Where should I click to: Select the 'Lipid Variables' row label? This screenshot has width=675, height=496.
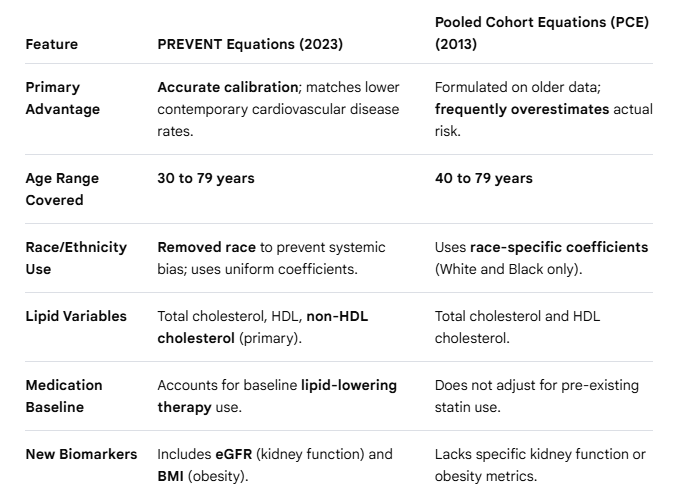click(76, 316)
